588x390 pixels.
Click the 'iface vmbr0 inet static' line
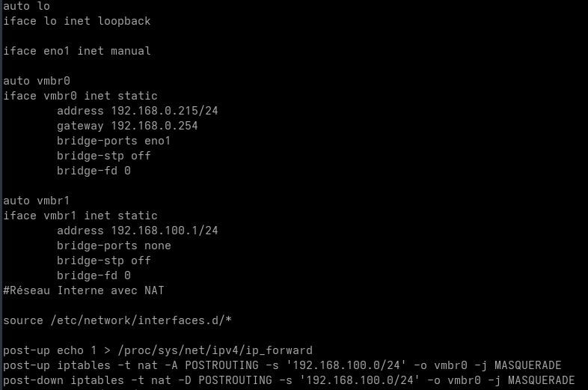80,96
